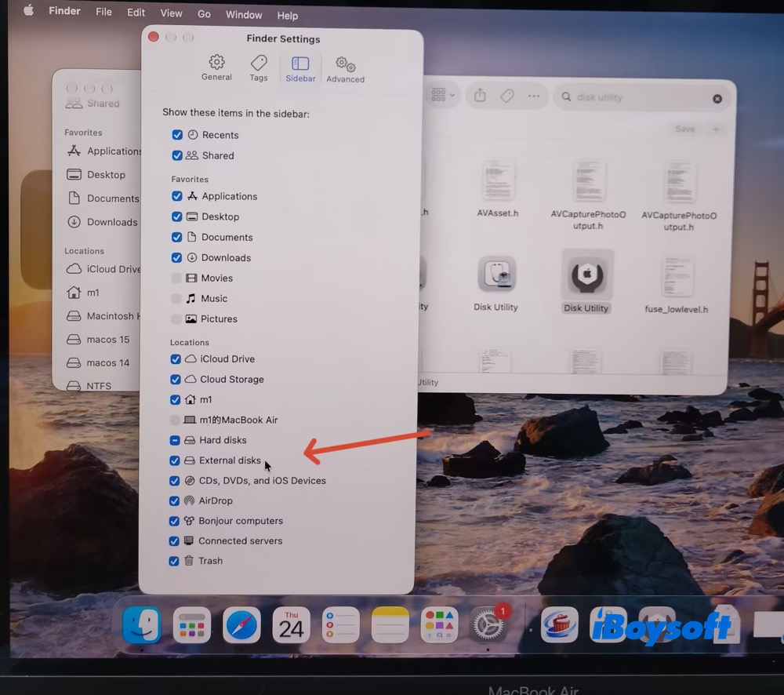
Task: Click the Share icon in Finder toolbar
Action: point(480,95)
